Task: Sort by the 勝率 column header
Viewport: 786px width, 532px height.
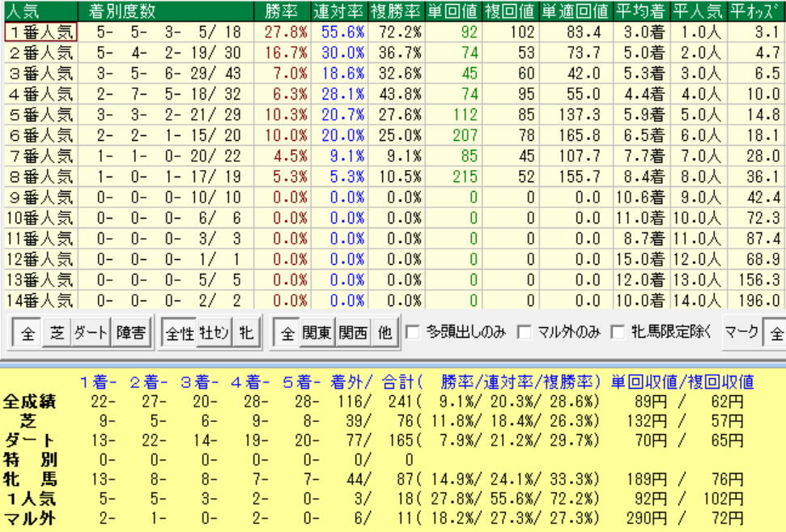Action: (283, 11)
